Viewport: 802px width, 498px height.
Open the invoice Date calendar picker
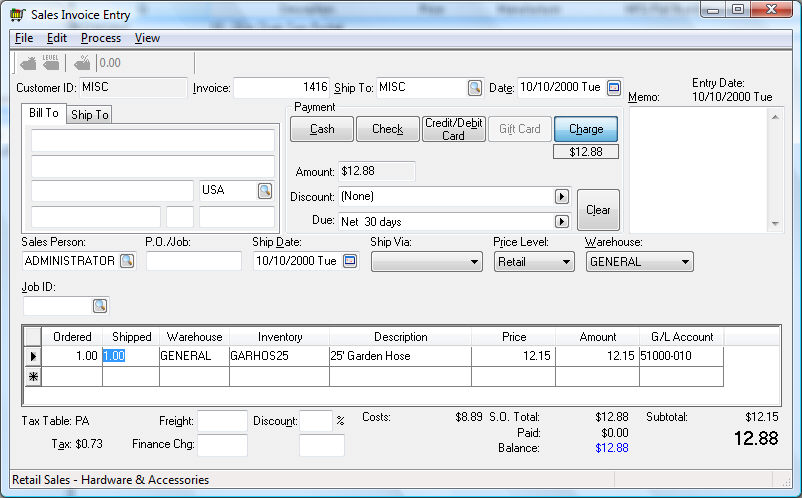tap(614, 88)
